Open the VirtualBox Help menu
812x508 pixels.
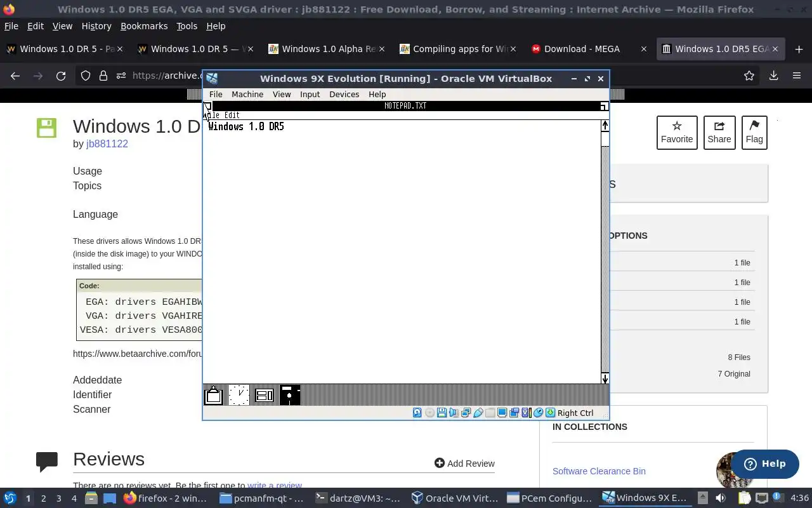point(377,94)
